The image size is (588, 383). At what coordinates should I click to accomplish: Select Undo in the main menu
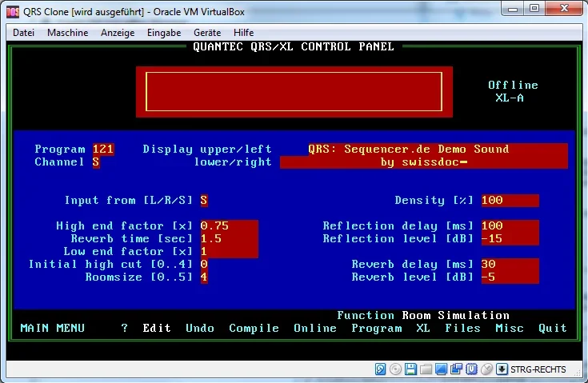(x=200, y=328)
